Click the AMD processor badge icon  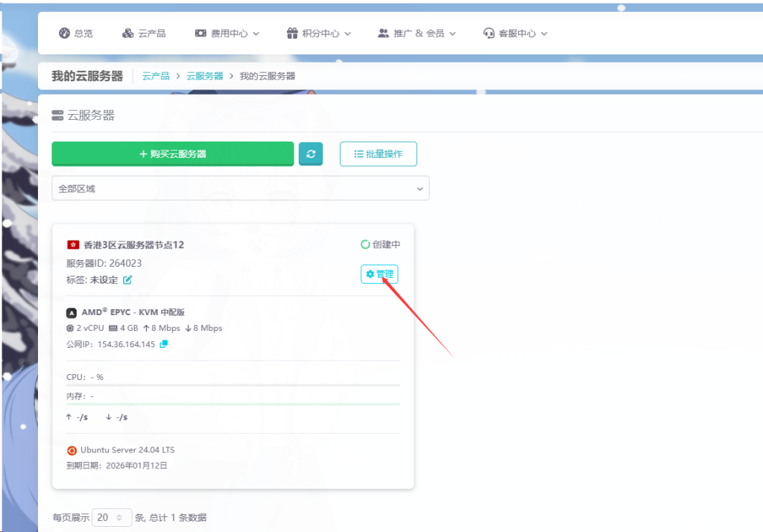[72, 313]
